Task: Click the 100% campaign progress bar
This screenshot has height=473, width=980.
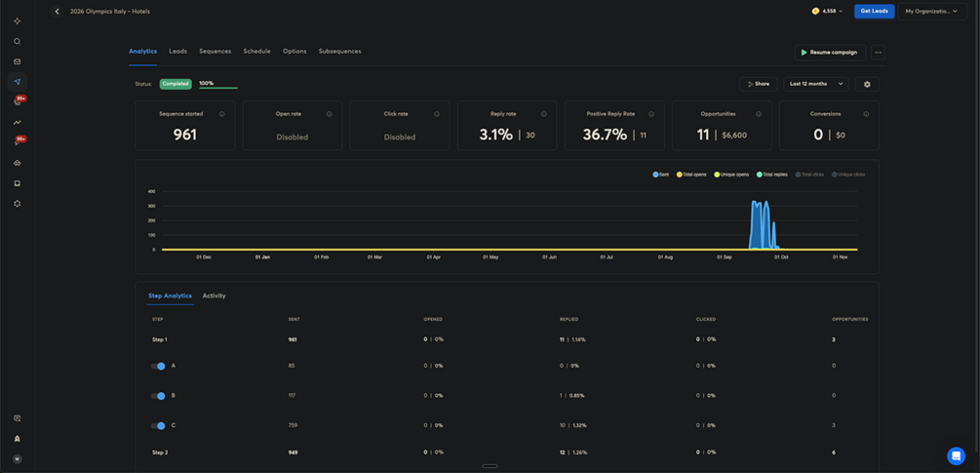Action: 218,84
